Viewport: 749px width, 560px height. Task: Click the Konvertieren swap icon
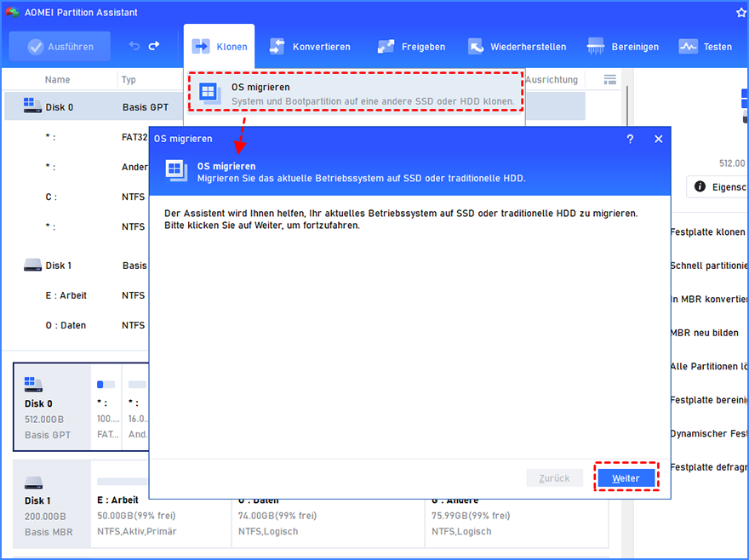pyautogui.click(x=277, y=46)
